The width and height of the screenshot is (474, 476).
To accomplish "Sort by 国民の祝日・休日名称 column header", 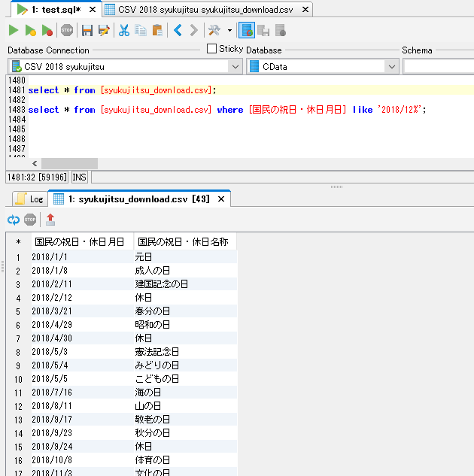I will coord(183,242).
